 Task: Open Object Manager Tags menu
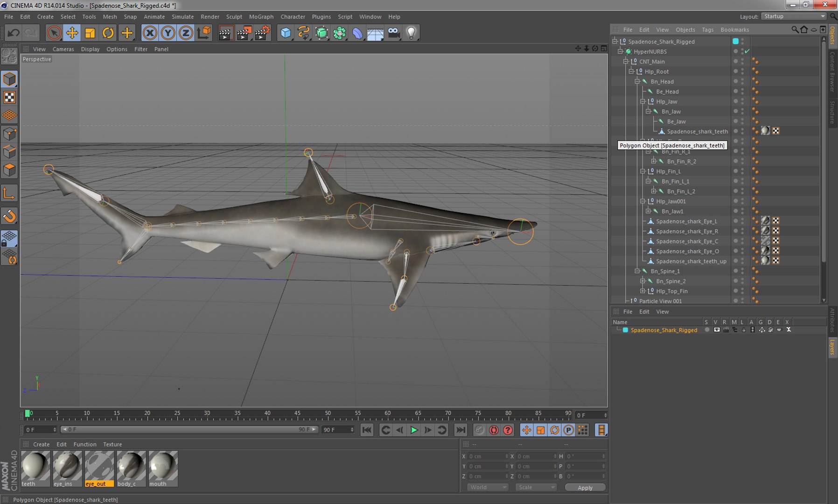pyautogui.click(x=707, y=29)
